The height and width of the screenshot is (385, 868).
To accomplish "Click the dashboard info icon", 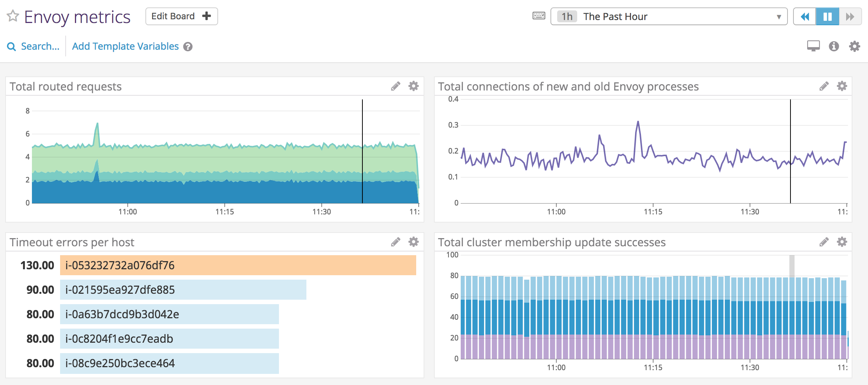I will tap(833, 46).
